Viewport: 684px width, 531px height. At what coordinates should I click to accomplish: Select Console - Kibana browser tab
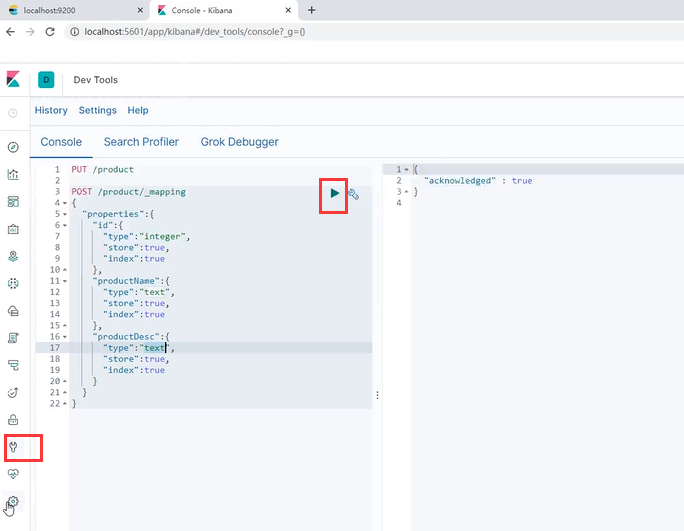(x=224, y=10)
